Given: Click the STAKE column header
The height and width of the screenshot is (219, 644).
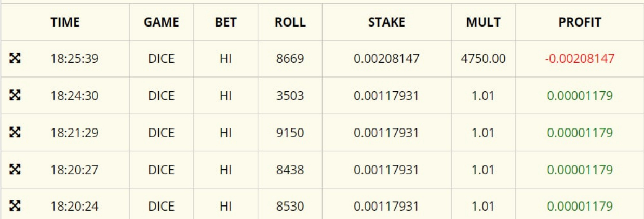Looking at the screenshot, I should (x=386, y=22).
